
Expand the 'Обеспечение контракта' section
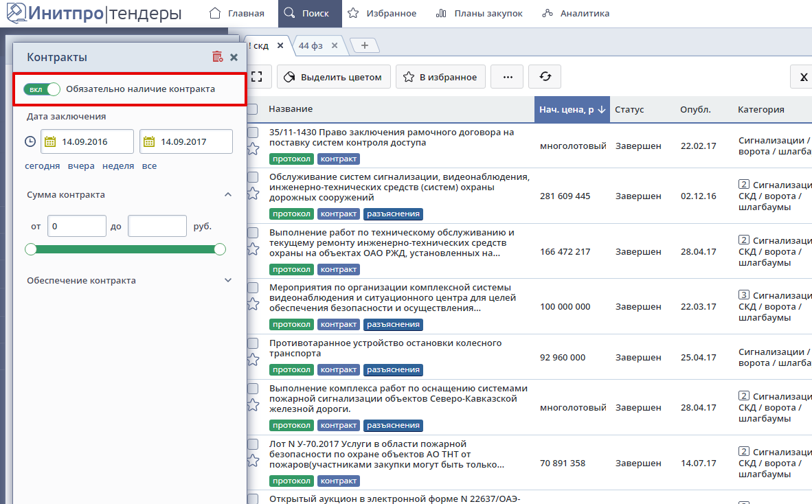pos(228,280)
